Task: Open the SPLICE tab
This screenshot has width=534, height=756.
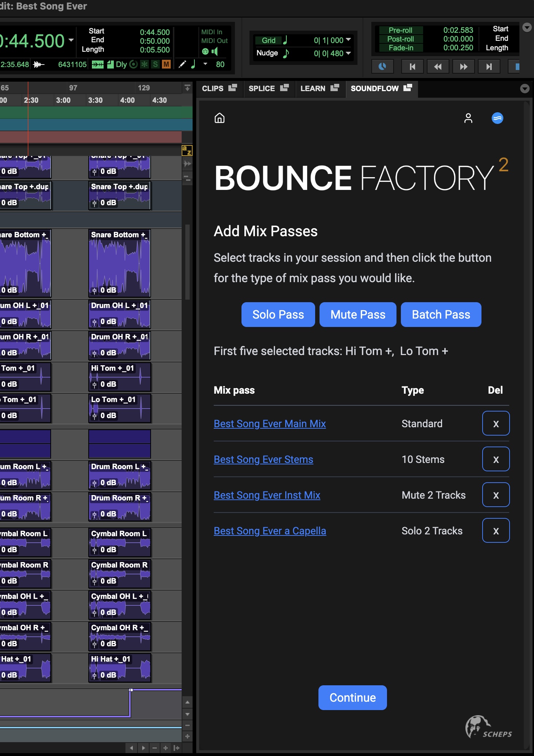Action: 268,89
